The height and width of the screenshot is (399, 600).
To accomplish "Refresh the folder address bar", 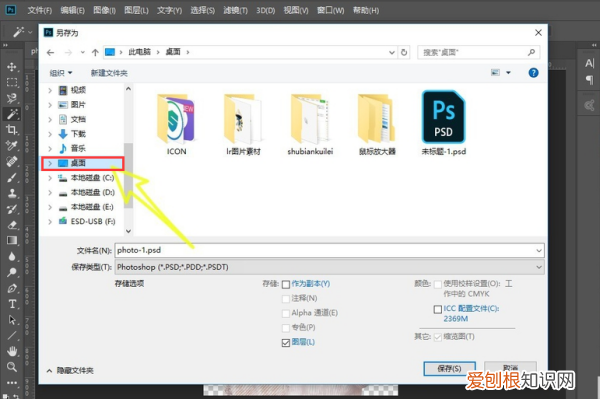I will pos(404,52).
